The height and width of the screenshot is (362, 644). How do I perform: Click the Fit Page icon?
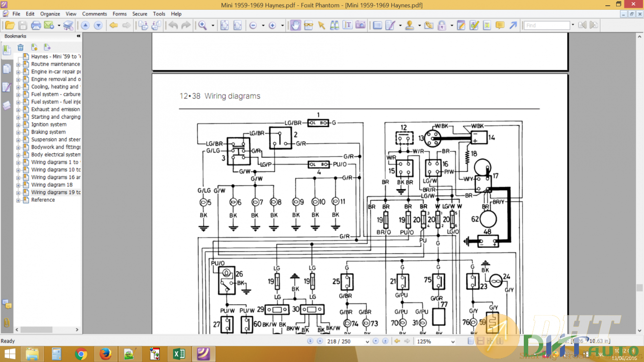pyautogui.click(x=224, y=25)
